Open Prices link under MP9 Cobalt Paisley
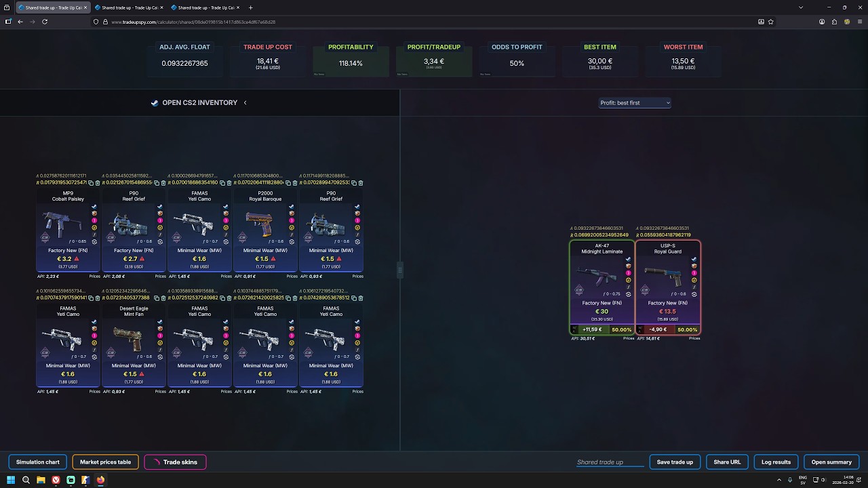868x488 pixels. 94,277
